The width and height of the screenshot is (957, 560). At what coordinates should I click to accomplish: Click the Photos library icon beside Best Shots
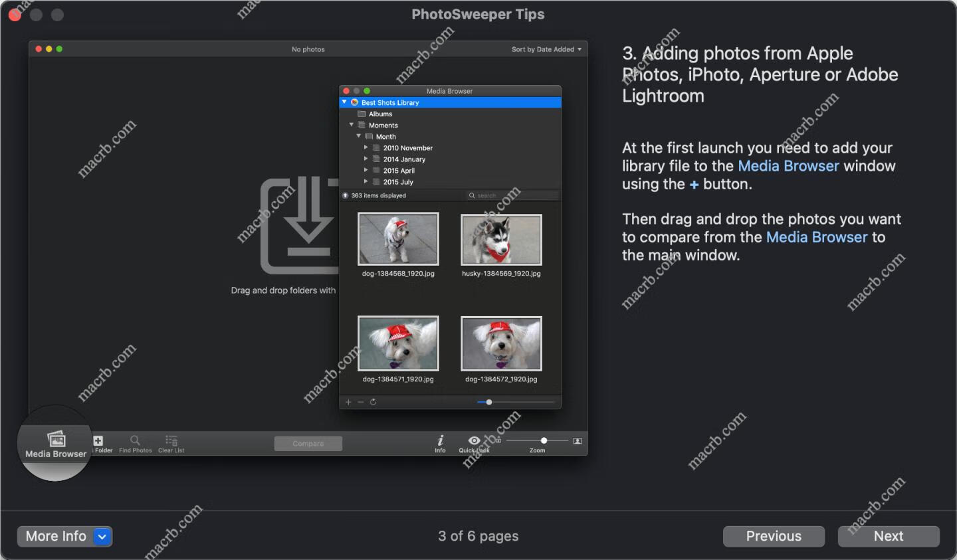tap(355, 102)
